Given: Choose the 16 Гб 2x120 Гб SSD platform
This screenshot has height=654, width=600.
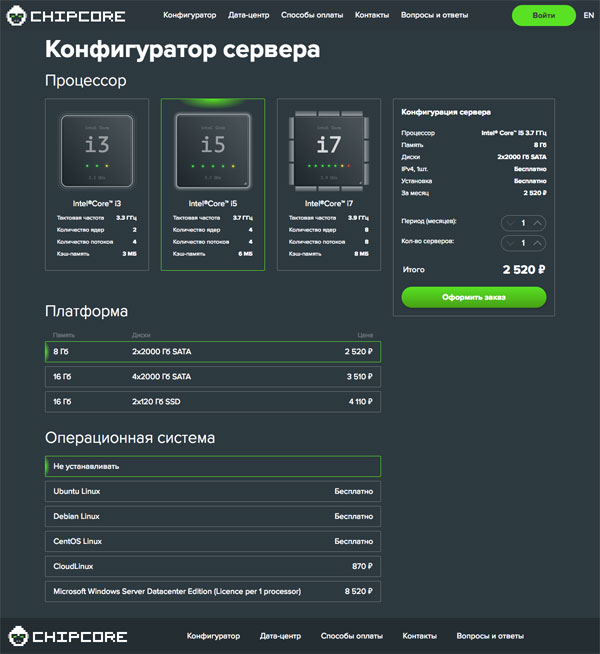Looking at the screenshot, I should point(213,402).
